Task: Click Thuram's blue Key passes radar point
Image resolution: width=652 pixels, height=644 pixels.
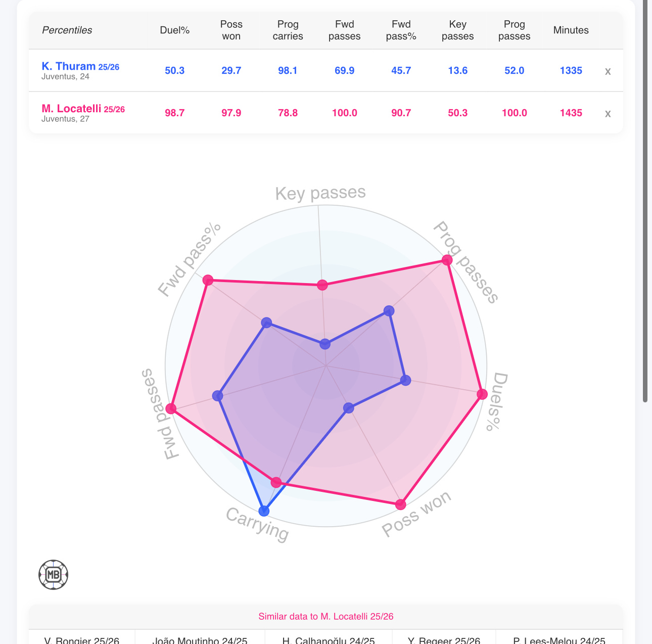Action: coord(325,344)
